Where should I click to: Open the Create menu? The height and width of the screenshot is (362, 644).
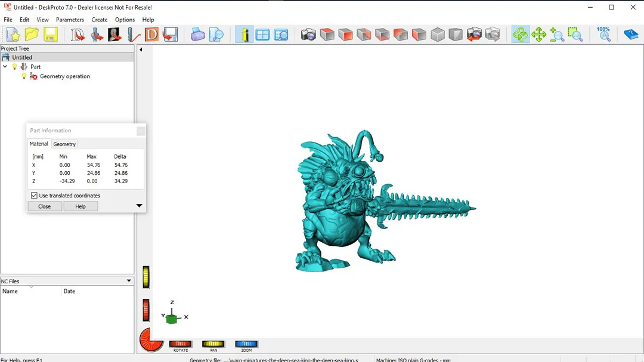[x=100, y=20]
